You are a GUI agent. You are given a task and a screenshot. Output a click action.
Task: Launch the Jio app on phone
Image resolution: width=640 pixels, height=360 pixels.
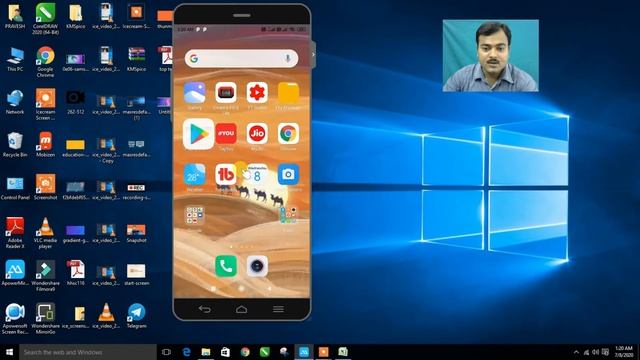pyautogui.click(x=257, y=133)
